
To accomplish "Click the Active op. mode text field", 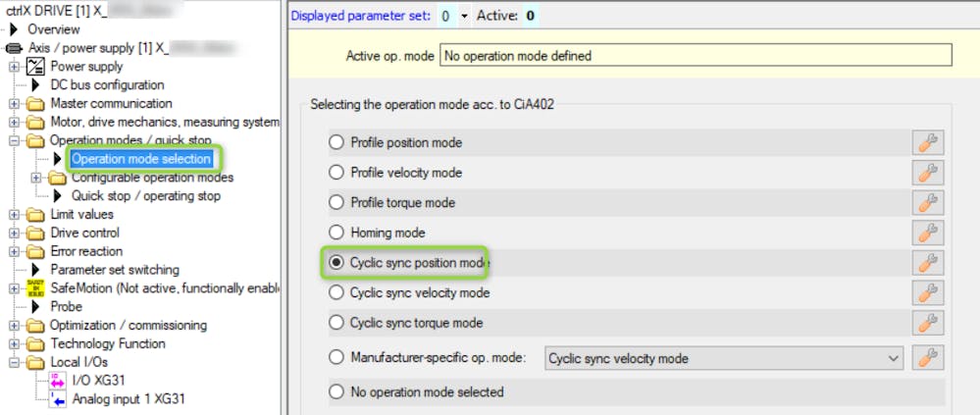I will pyautogui.click(x=696, y=56).
